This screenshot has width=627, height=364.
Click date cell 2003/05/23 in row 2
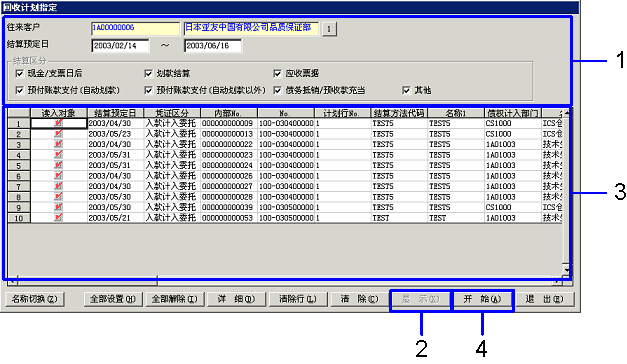(x=115, y=134)
